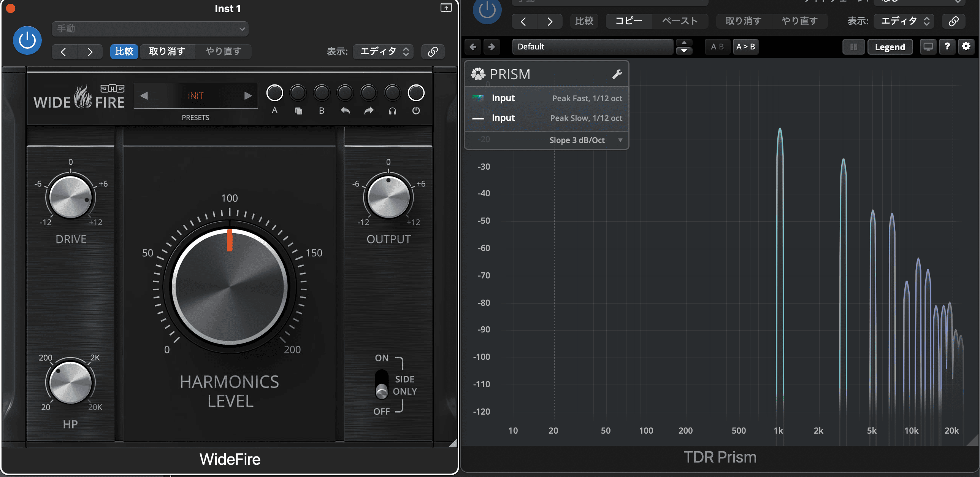Toggle SIDE ONLY switch
This screenshot has height=477, width=980.
(x=382, y=385)
